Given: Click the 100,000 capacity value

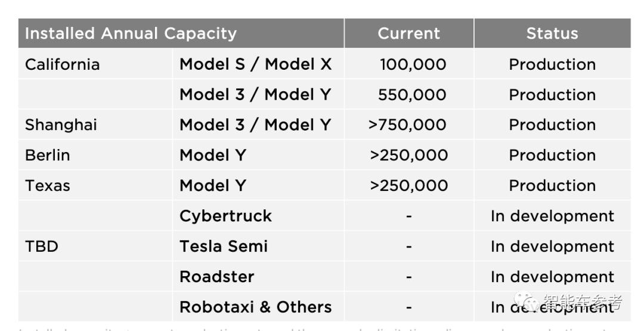Looking at the screenshot, I should 413,64.
